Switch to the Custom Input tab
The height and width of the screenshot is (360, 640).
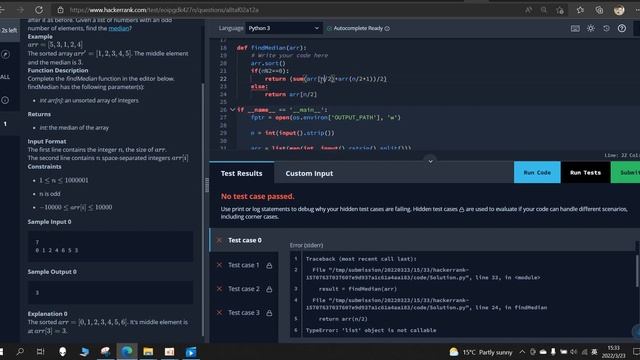[x=309, y=173]
